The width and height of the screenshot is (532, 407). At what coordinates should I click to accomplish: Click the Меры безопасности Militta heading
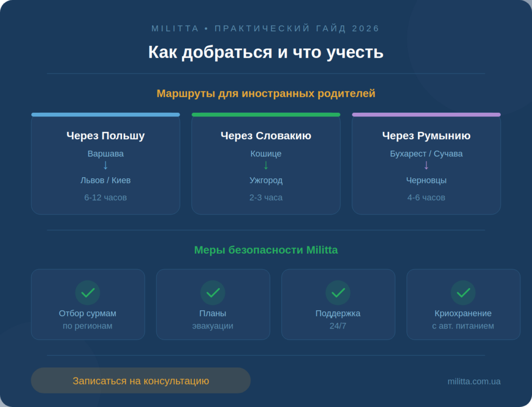pyautogui.click(x=266, y=250)
